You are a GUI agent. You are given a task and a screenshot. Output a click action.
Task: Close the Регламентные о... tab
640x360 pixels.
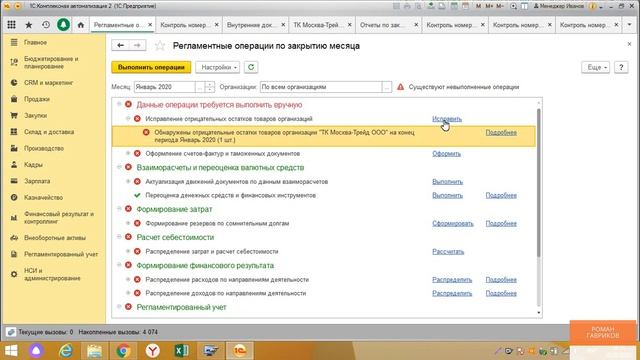(150, 25)
